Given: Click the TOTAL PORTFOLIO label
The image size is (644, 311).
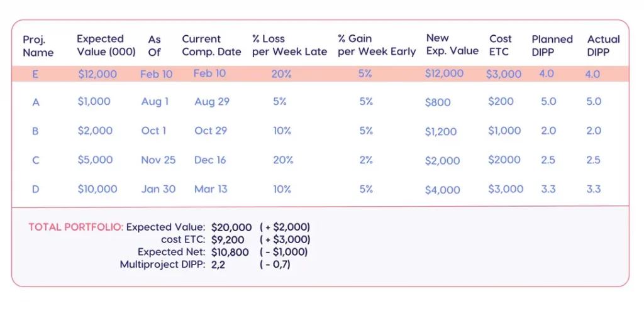Looking at the screenshot, I should (75, 227).
